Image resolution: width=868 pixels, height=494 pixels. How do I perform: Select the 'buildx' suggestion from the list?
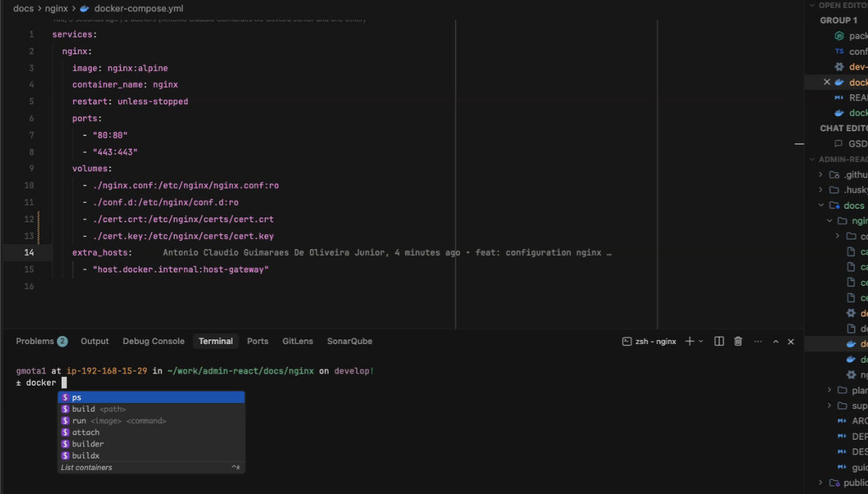tap(86, 456)
